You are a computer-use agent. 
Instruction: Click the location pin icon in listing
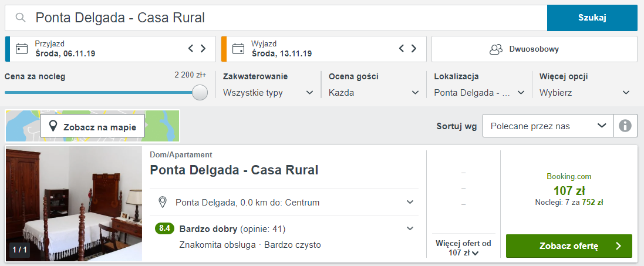(x=163, y=202)
